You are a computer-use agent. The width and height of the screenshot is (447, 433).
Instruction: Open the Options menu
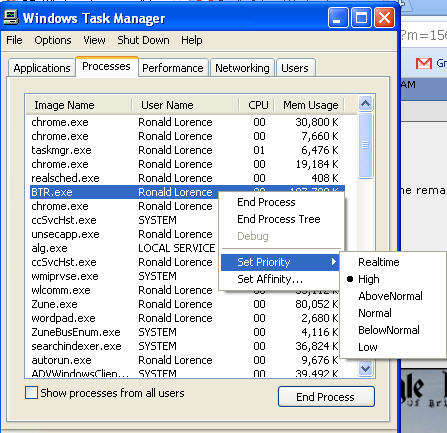tap(53, 40)
